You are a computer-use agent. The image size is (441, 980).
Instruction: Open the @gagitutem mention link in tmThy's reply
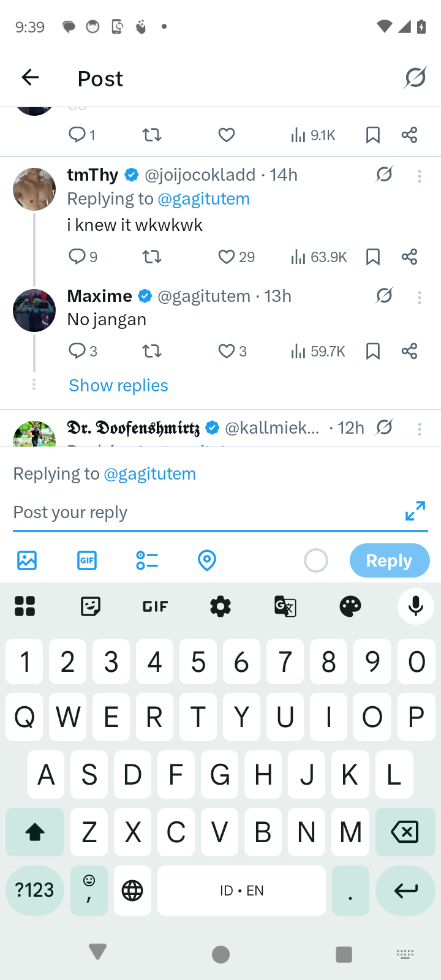click(x=203, y=199)
